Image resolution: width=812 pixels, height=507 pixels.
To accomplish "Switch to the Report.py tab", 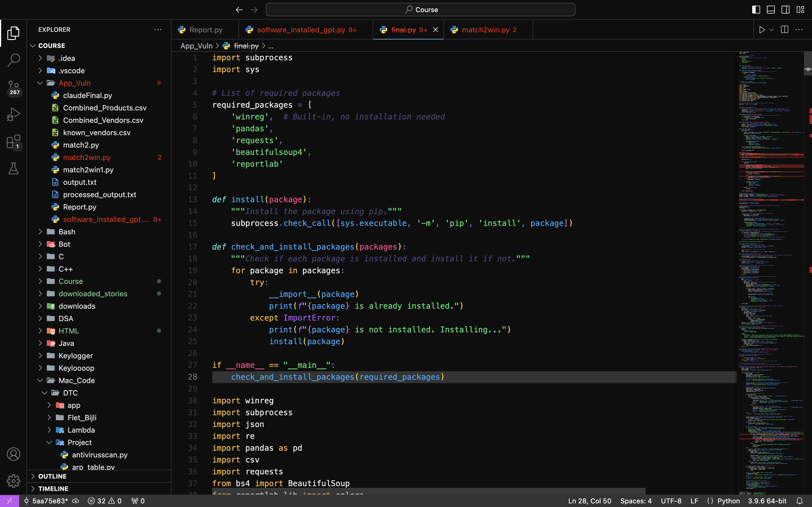I will [x=205, y=30].
